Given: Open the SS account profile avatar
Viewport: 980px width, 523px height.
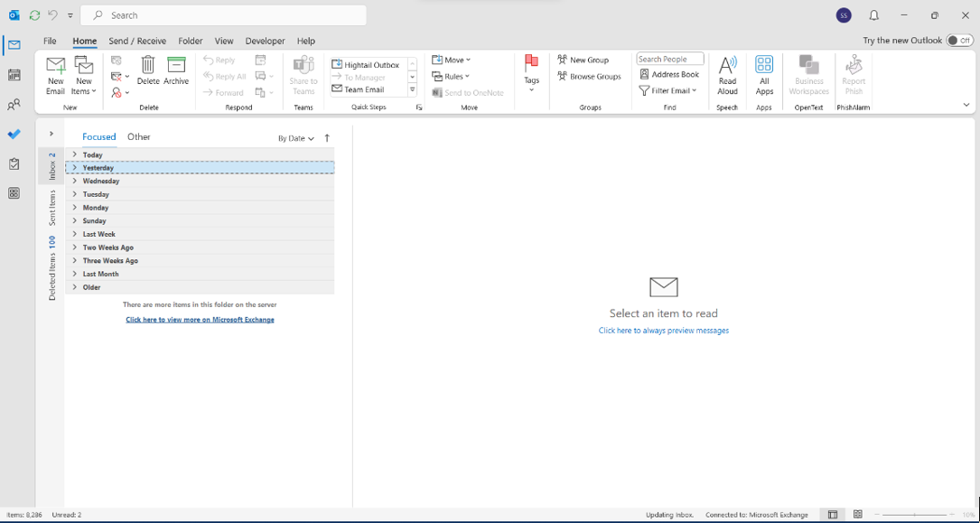Looking at the screenshot, I should pos(844,15).
